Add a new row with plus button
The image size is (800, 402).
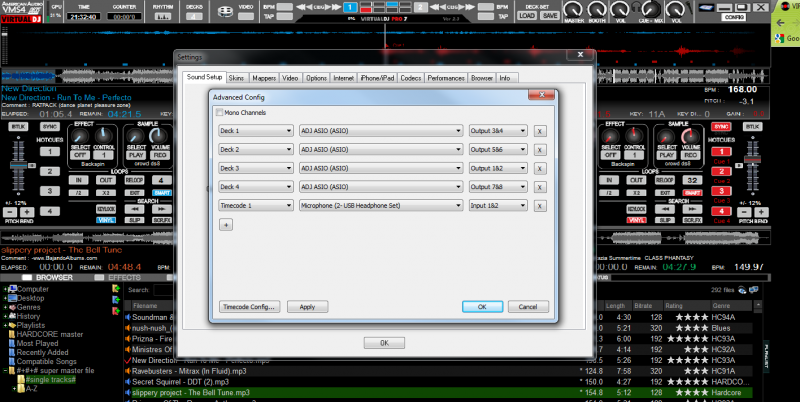pos(226,224)
